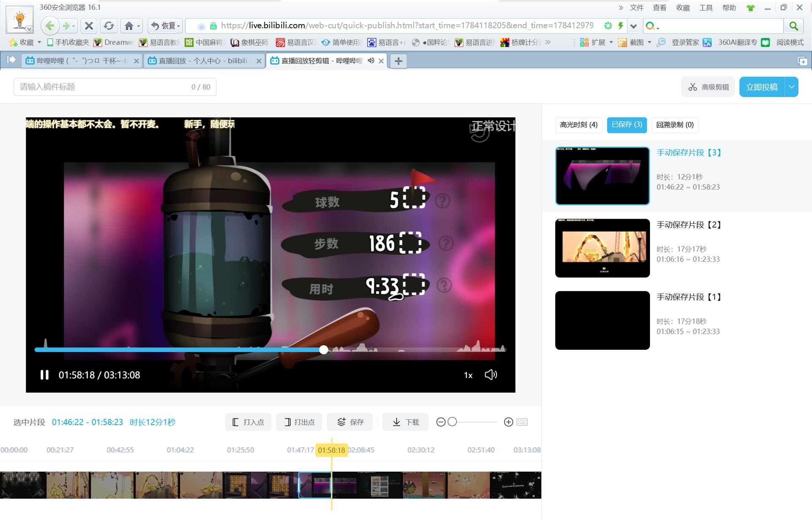The image size is (812, 519).
Task: Click 立即投稿 to publish
Action: click(x=762, y=87)
